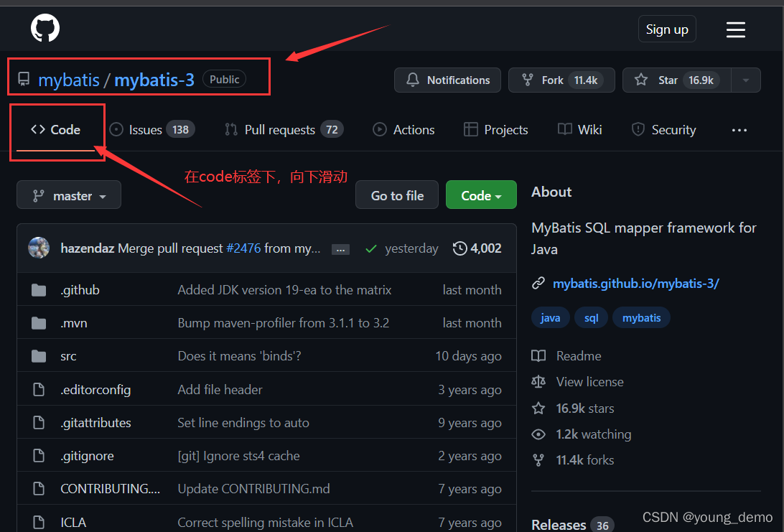Open the master branch dropdown
This screenshot has height=532, width=784.
68,195
